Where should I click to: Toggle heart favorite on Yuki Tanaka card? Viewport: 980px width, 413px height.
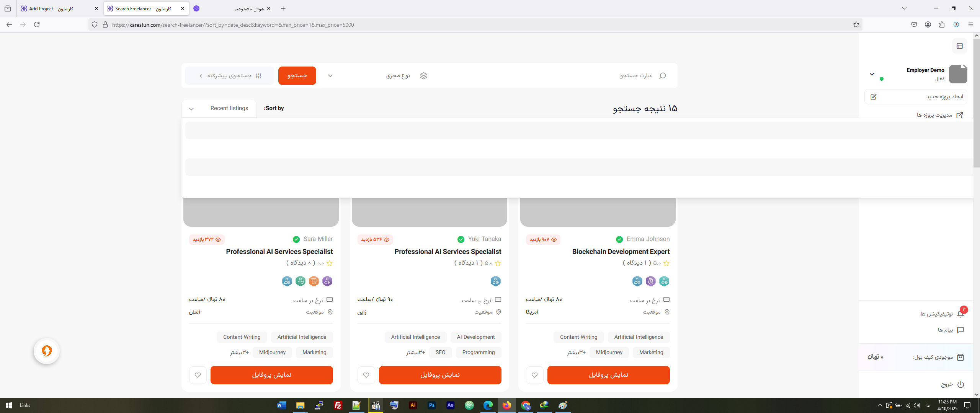tap(366, 375)
